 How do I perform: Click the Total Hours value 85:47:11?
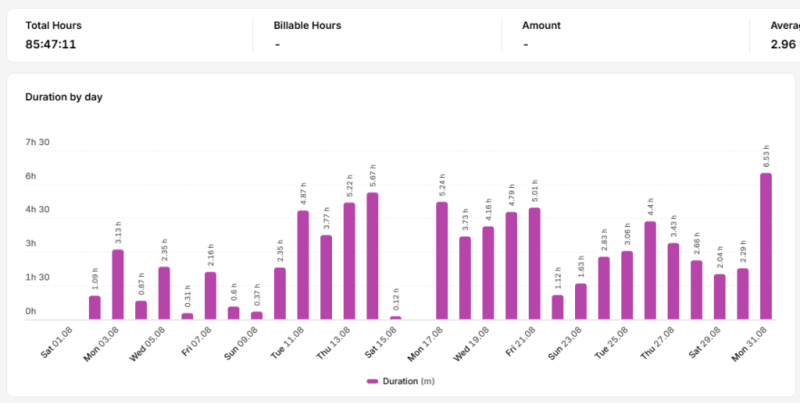(51, 44)
